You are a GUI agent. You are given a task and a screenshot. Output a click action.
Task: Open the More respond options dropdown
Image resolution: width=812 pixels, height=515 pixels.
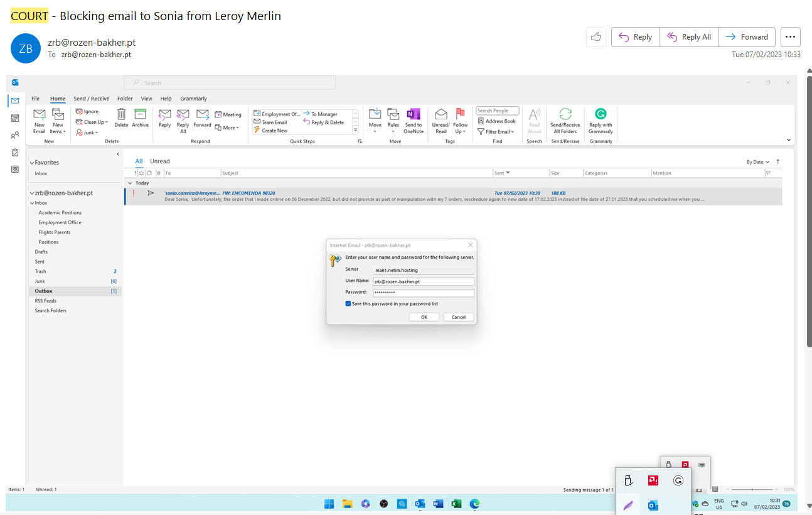click(227, 127)
